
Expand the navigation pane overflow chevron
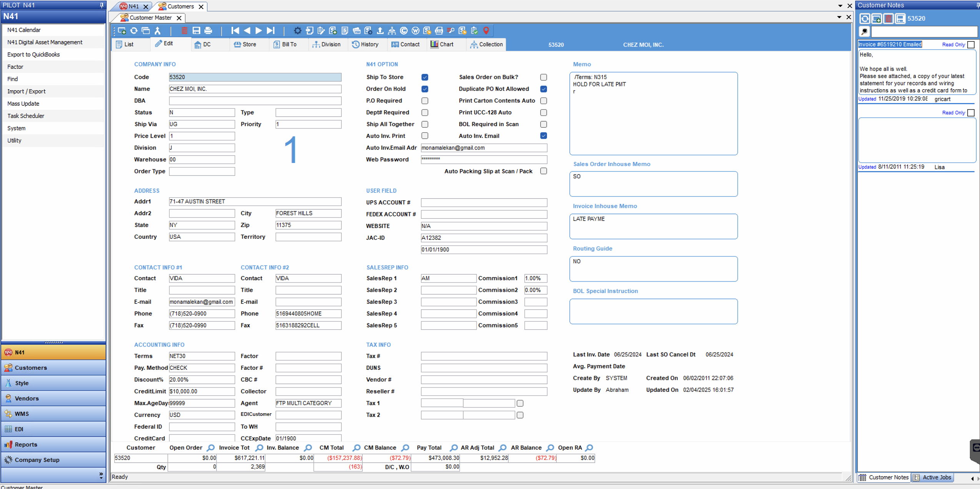pyautogui.click(x=101, y=475)
